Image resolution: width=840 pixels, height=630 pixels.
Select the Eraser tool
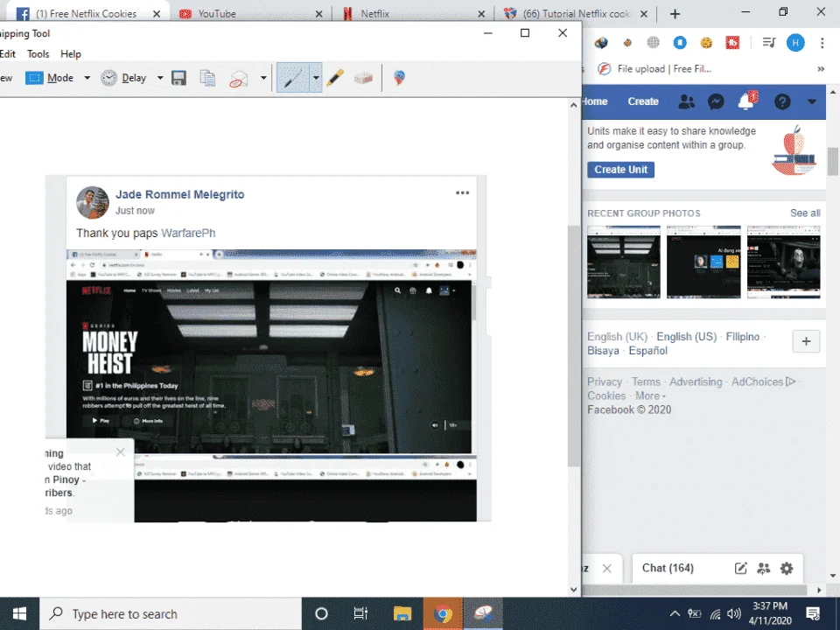pos(363,78)
